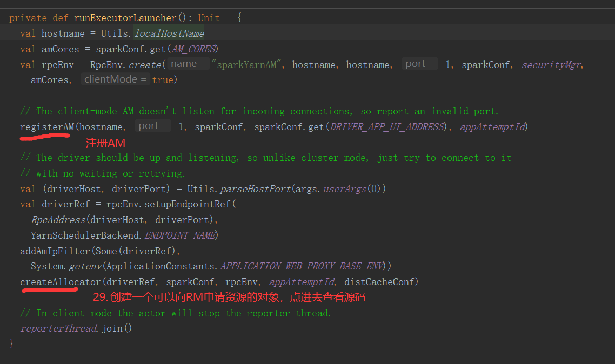Click APPLICATION_WEB_PROXY_BASE_ENV constant

302,266
